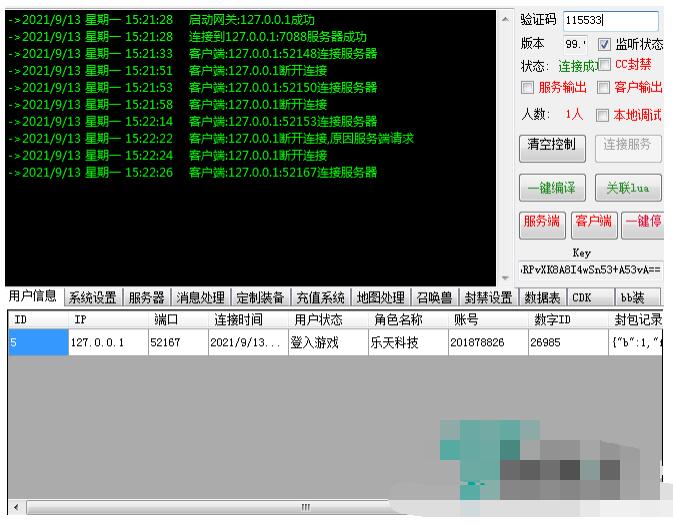Image resolution: width=673 pixels, height=525 pixels.
Task: Click the horizontal scrollbar thumb below the table
Action: 305,508
